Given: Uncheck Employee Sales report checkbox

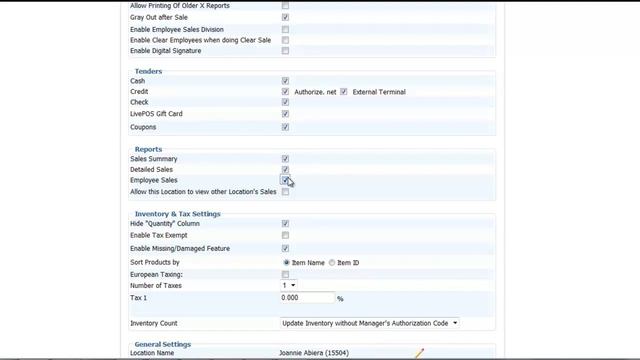Looking at the screenshot, I should click(285, 180).
